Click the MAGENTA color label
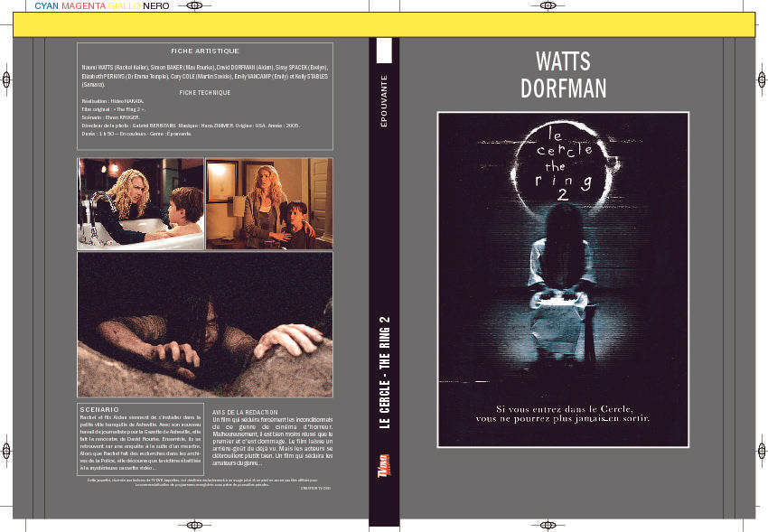 (83, 6)
